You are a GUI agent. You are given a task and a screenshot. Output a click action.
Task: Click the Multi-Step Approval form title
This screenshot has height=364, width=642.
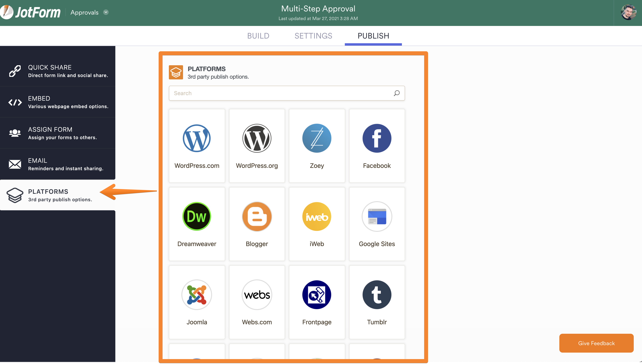318,8
